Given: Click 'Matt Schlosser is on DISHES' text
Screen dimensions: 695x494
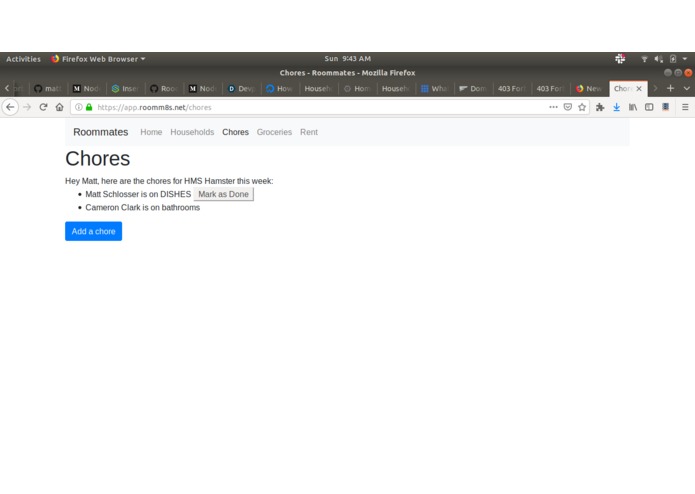Looking at the screenshot, I should [138, 194].
